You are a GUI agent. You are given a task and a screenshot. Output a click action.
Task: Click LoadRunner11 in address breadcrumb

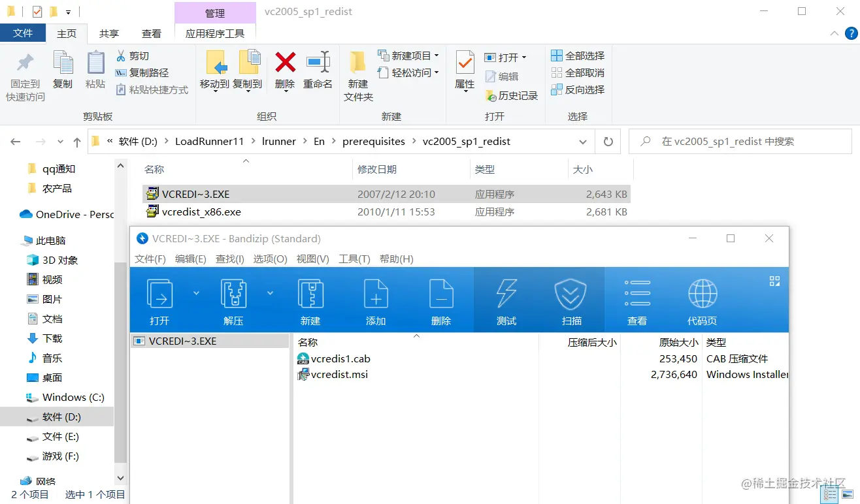(210, 142)
